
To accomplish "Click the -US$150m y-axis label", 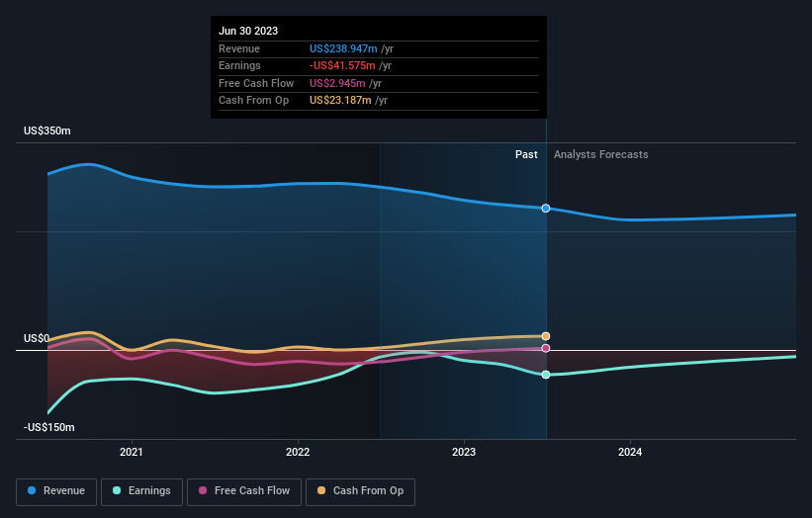I will tap(49, 427).
